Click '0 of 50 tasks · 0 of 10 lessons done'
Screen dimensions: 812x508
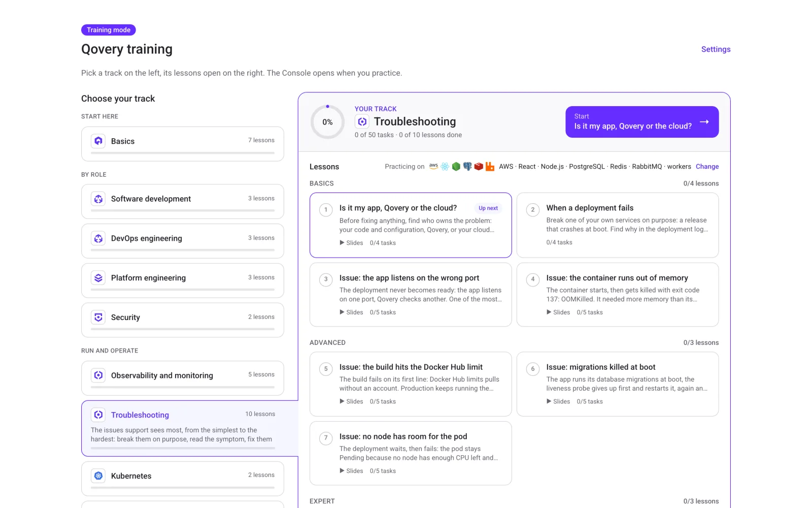tap(408, 135)
